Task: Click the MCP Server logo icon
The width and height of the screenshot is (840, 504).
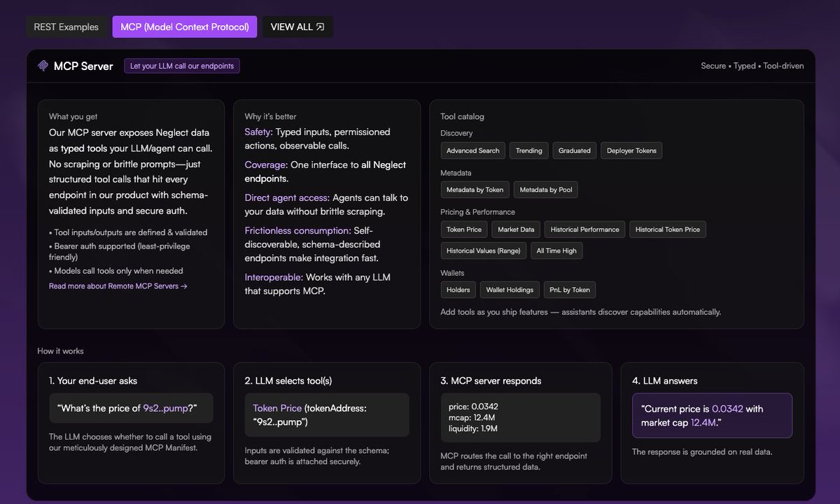Action: (43, 66)
